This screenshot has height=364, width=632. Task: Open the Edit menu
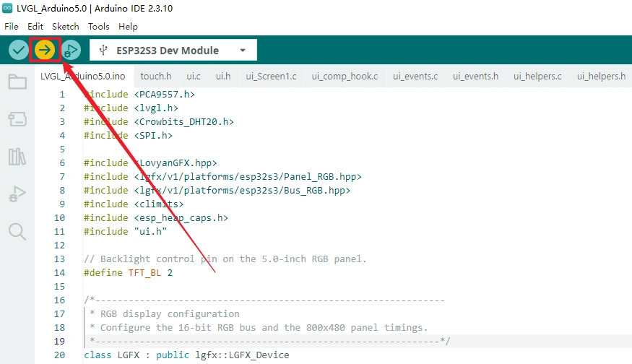pyautogui.click(x=35, y=27)
